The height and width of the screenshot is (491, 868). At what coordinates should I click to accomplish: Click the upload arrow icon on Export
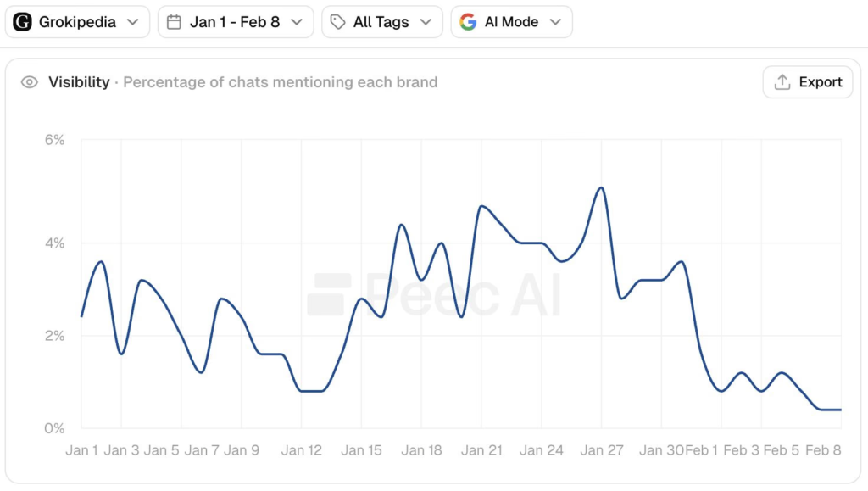[782, 82]
